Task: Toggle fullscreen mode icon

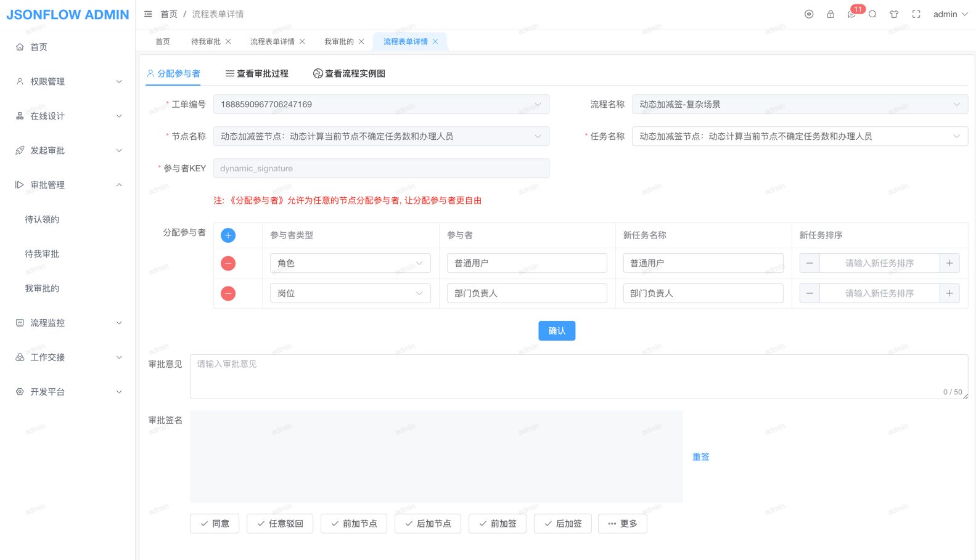Action: 916,14
